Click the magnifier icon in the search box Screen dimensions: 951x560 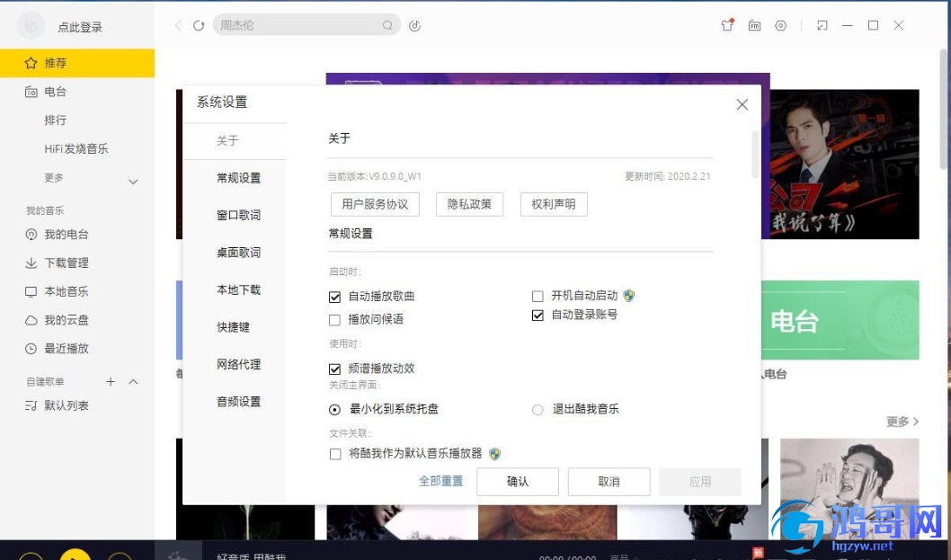click(x=387, y=25)
